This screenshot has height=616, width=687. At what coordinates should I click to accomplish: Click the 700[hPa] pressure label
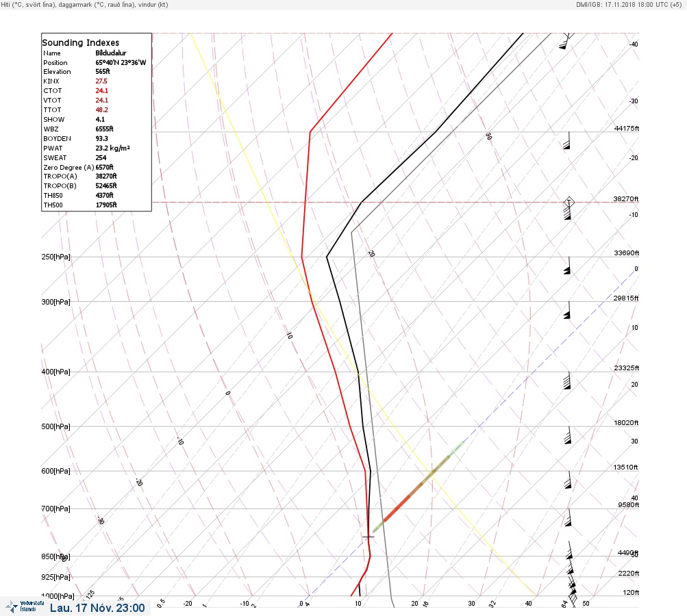(55, 509)
